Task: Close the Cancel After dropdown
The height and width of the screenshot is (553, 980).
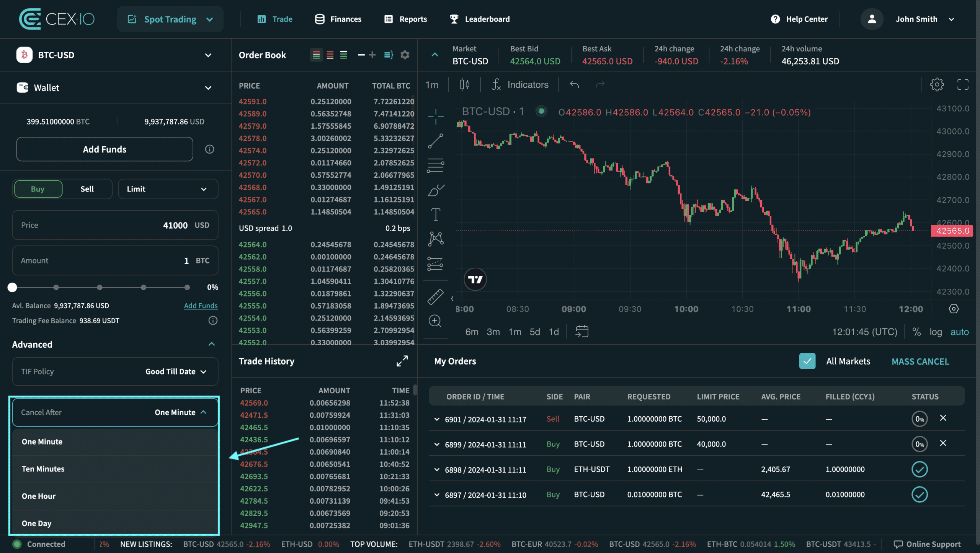Action: tap(115, 412)
